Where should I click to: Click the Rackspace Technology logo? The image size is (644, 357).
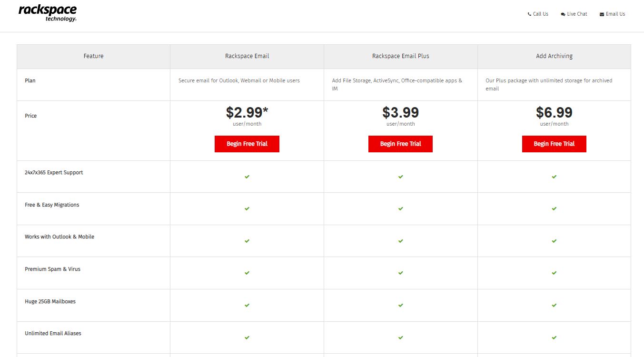tap(47, 12)
